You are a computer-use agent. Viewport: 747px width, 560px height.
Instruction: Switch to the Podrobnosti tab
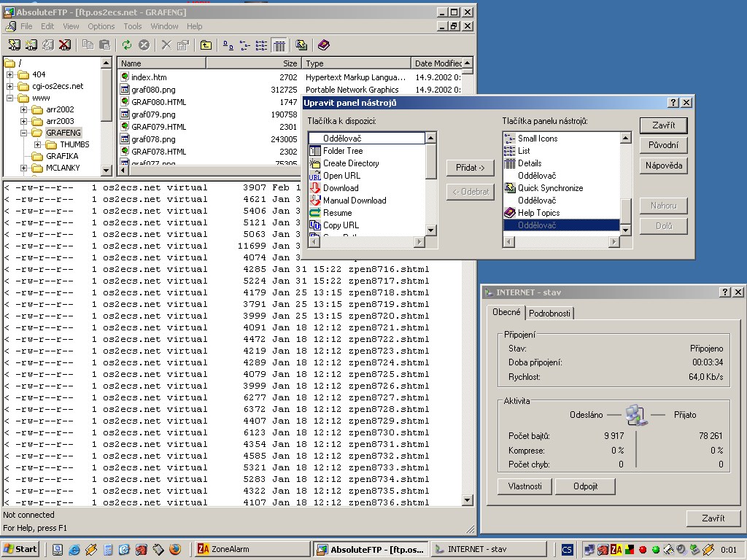click(550, 313)
